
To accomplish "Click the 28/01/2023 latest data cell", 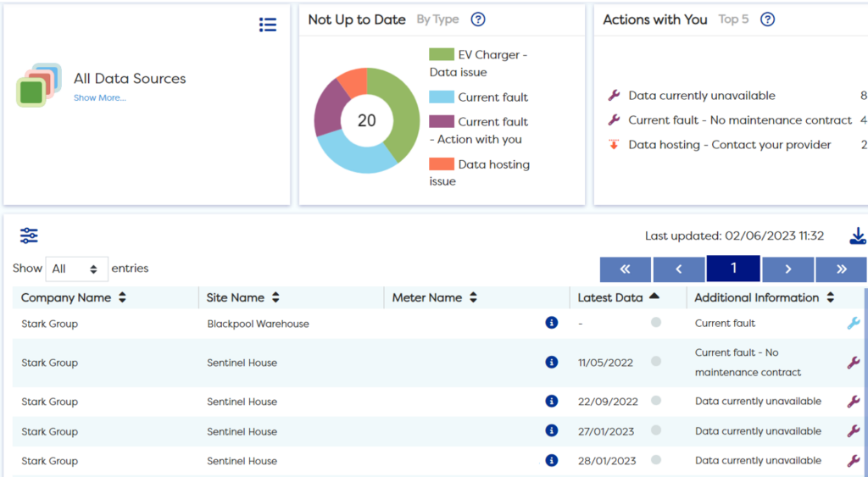I will coord(607,461).
